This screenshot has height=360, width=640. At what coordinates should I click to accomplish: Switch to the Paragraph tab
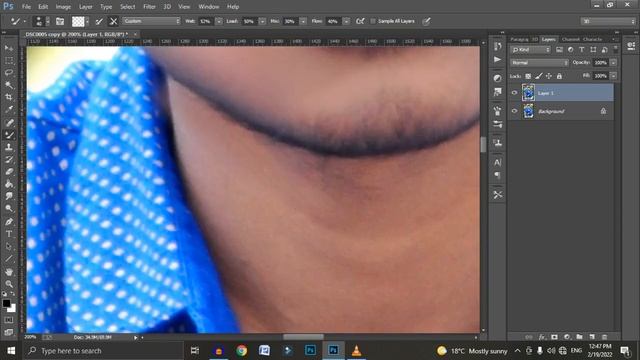pyautogui.click(x=519, y=40)
